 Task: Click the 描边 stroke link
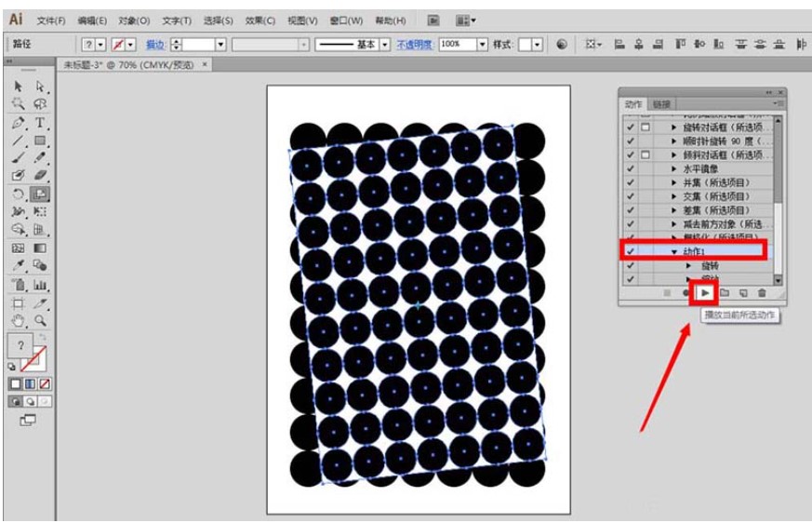[x=155, y=45]
